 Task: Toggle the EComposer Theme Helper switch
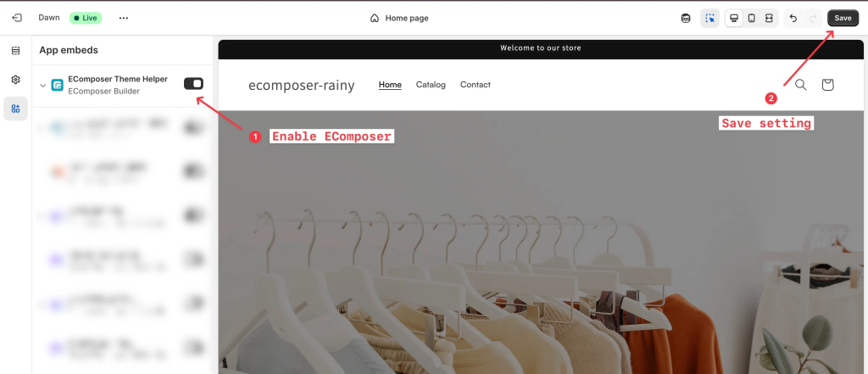pos(194,83)
